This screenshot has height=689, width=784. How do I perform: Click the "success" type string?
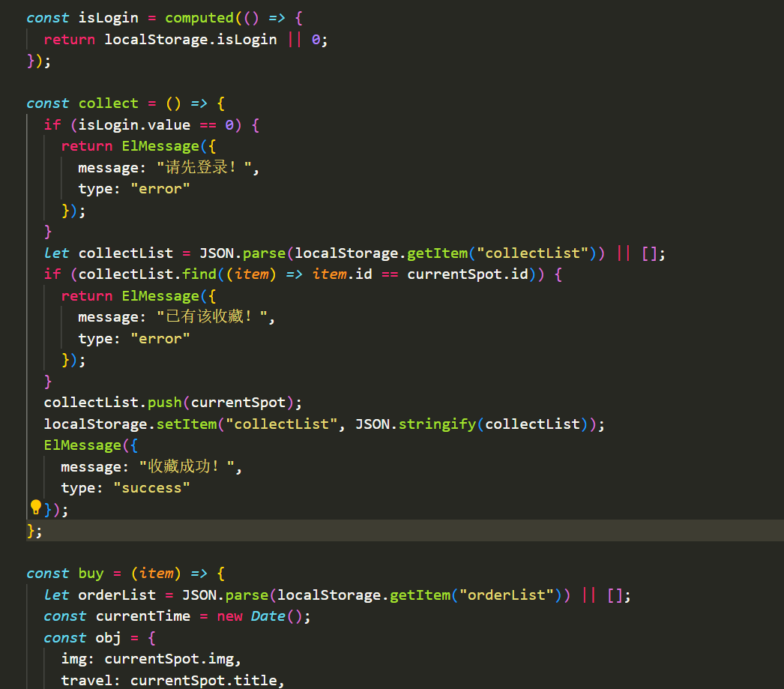(x=151, y=488)
